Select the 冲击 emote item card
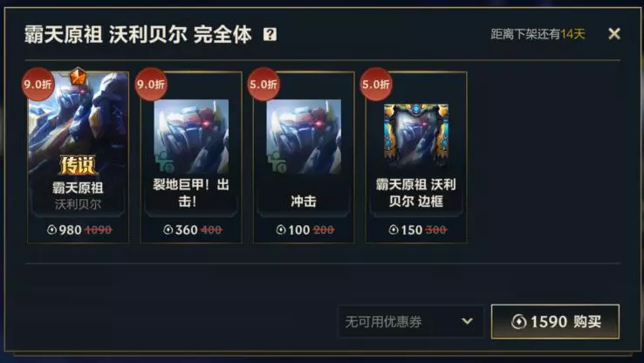 click(304, 157)
